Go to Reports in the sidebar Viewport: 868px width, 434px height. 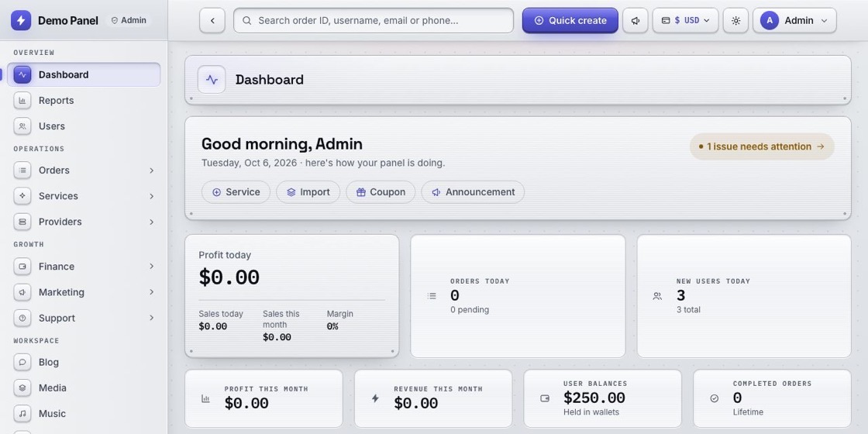(84, 100)
